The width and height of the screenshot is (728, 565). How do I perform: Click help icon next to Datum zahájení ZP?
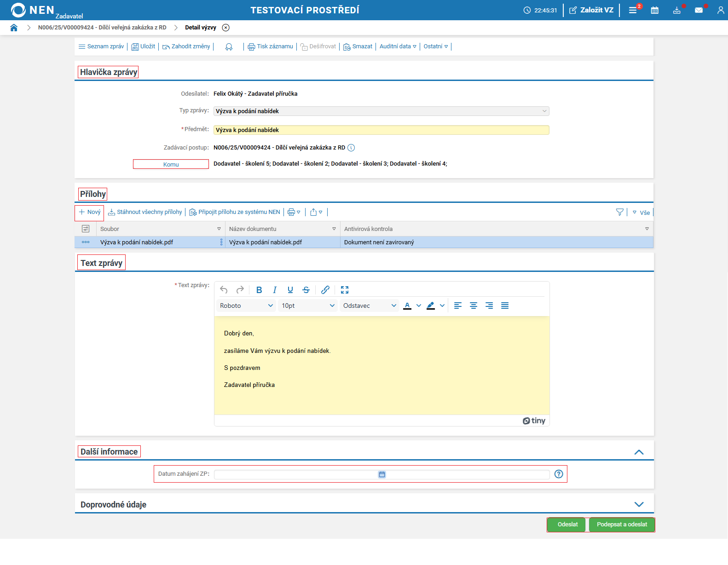(x=559, y=474)
